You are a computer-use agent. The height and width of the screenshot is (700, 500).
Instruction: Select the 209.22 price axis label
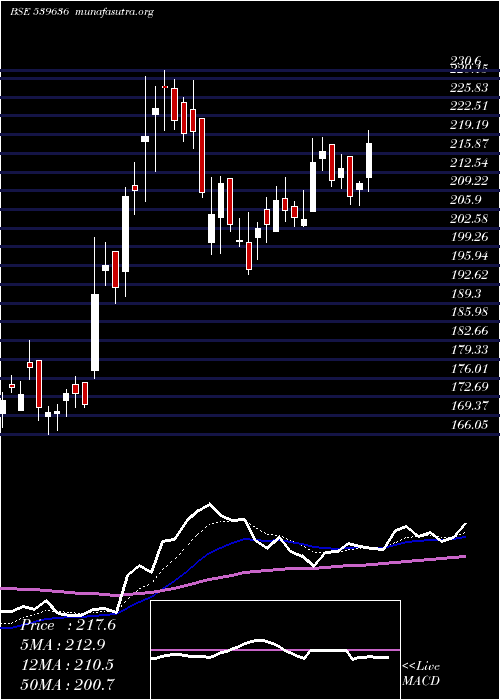click(x=469, y=181)
